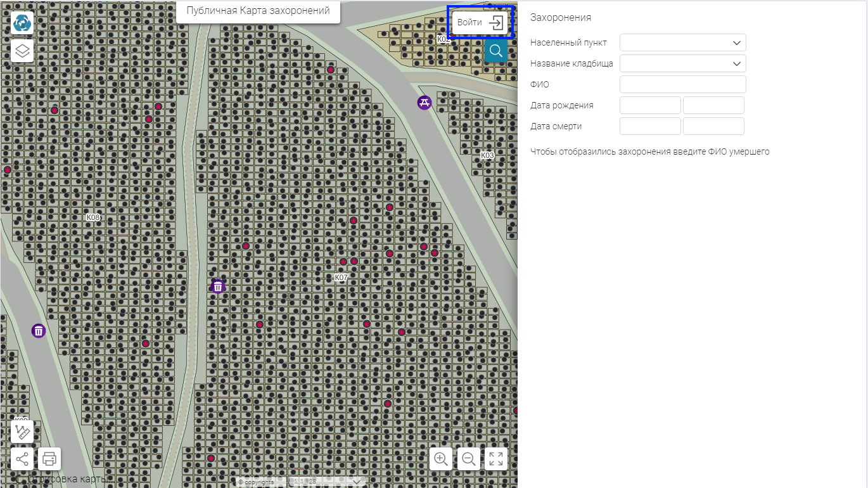Zoom in on the map
The image size is (868, 488).
click(x=441, y=458)
